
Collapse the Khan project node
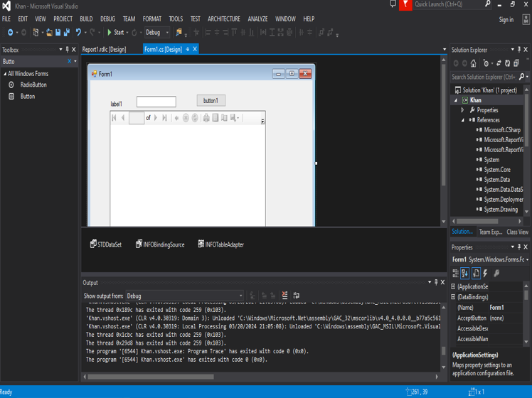[x=456, y=100]
